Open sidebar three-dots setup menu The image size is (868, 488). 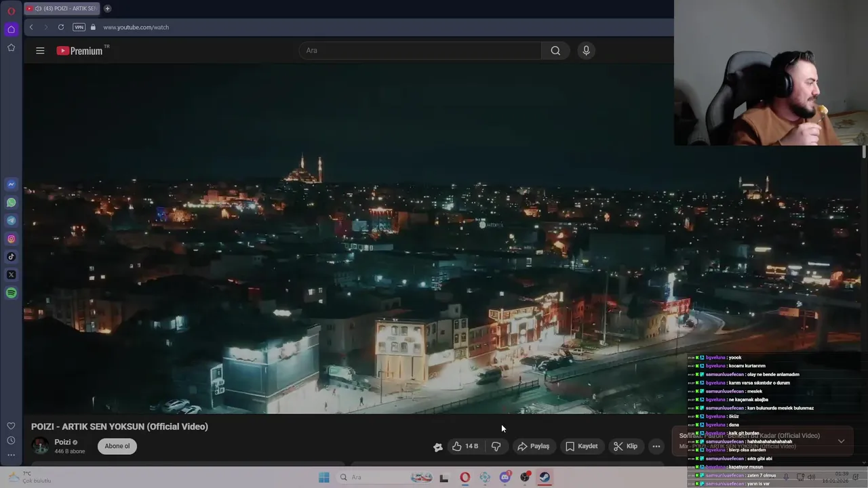(x=11, y=455)
